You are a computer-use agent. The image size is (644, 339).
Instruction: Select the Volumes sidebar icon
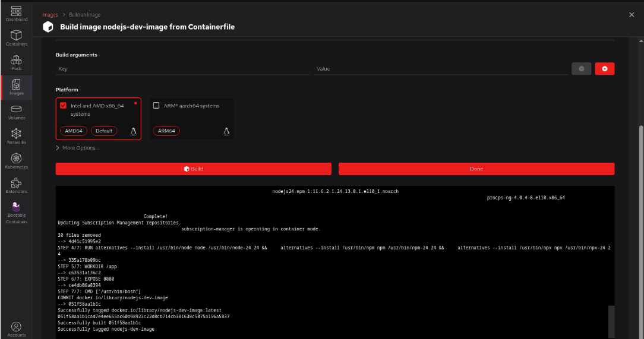17,112
